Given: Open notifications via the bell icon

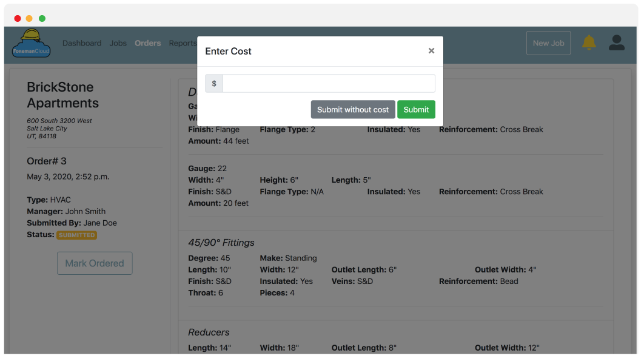Looking at the screenshot, I should (589, 42).
